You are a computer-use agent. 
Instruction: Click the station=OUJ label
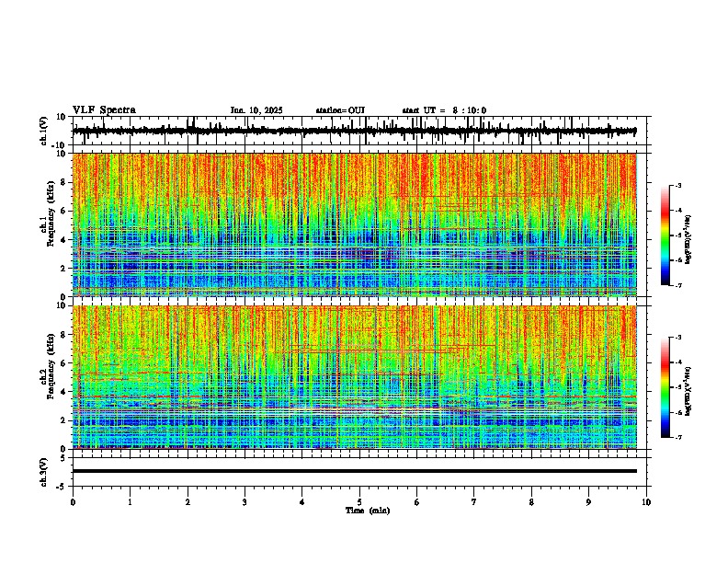(340, 110)
